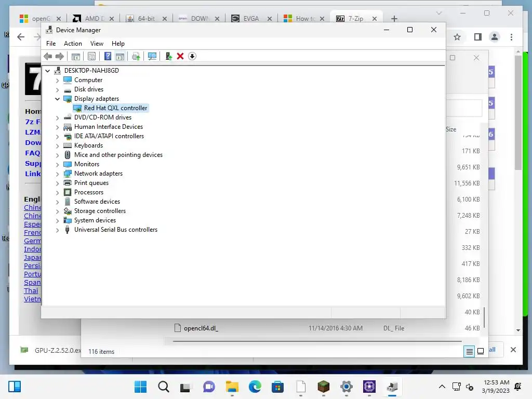Screen dimensions: 532x399
Task: Show hidden system tray icons chevron
Action: [442, 387]
